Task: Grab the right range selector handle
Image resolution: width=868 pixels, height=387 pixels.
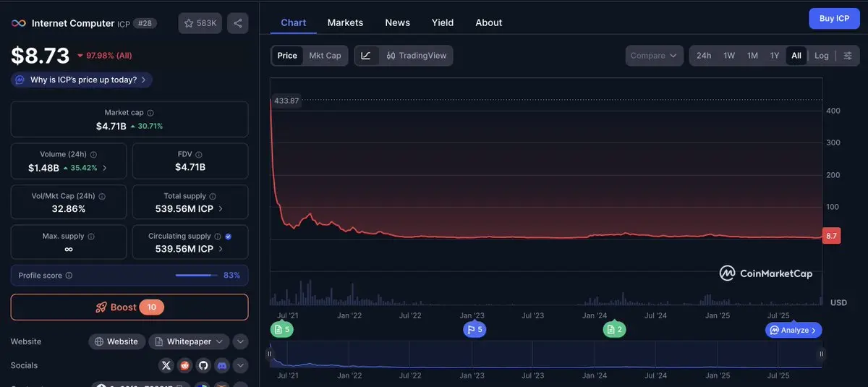Action: click(822, 354)
